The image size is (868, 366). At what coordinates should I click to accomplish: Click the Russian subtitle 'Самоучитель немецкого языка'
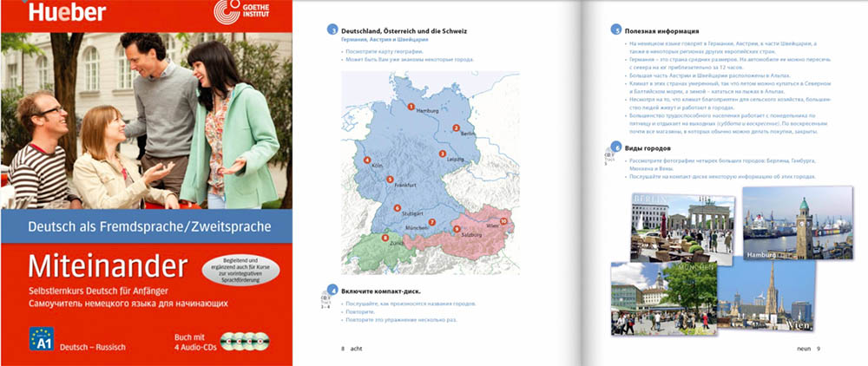pyautogui.click(x=128, y=303)
